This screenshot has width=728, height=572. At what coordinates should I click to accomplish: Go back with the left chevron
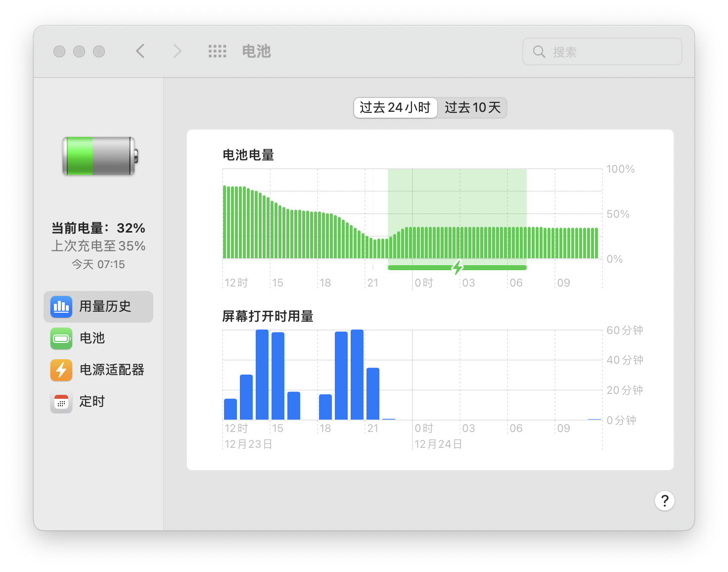[x=140, y=51]
